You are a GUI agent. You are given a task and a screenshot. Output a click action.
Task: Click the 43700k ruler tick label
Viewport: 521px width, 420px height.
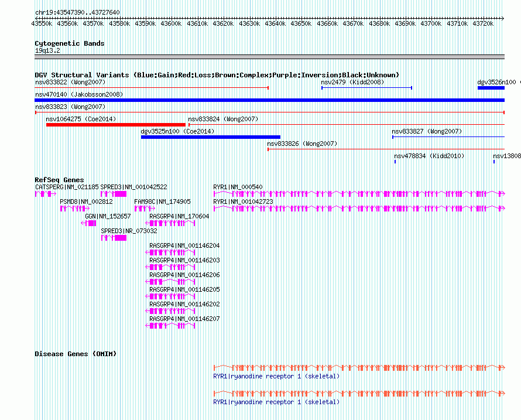click(431, 24)
